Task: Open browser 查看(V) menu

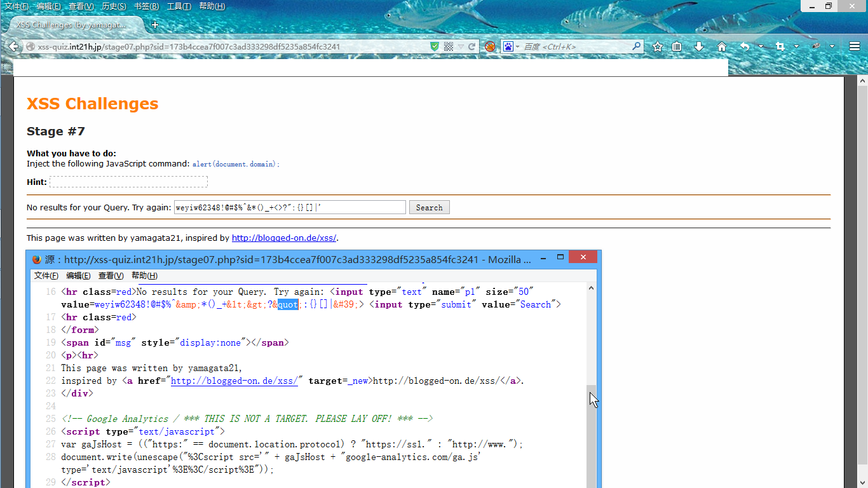Action: (81, 6)
